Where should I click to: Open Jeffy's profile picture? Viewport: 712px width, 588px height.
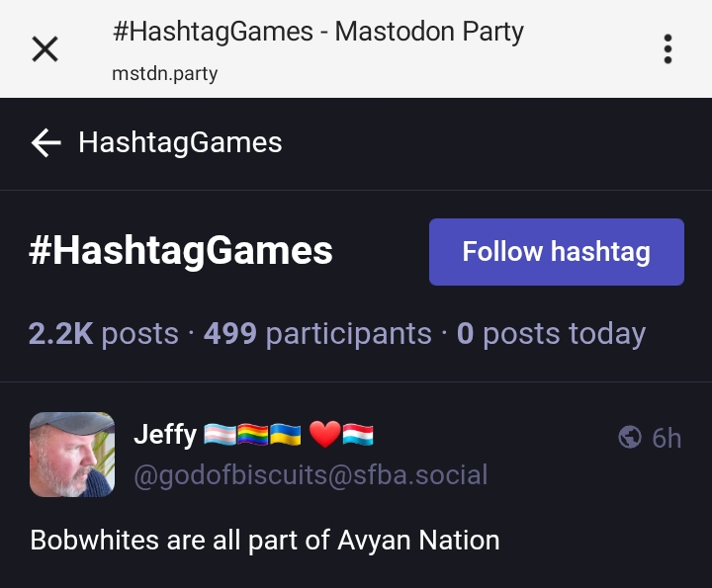pos(72,455)
